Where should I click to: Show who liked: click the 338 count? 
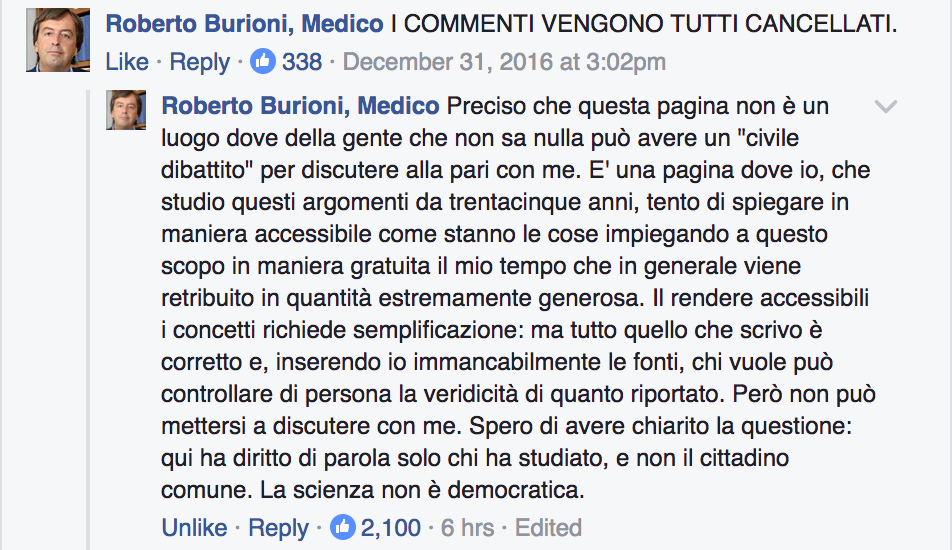point(302,62)
